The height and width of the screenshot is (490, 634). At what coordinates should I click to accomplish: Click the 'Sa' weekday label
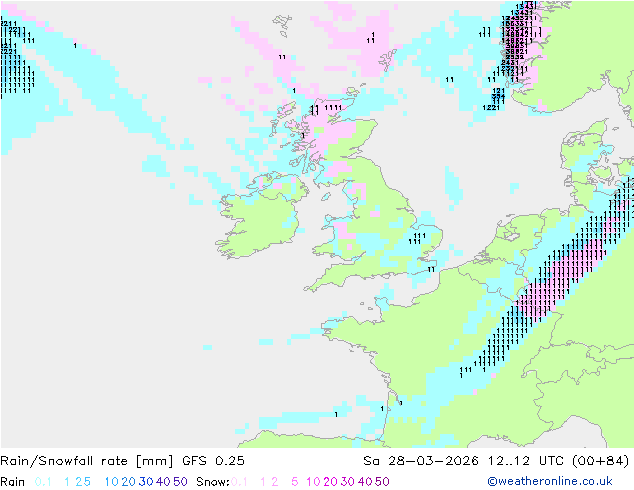pos(371,461)
